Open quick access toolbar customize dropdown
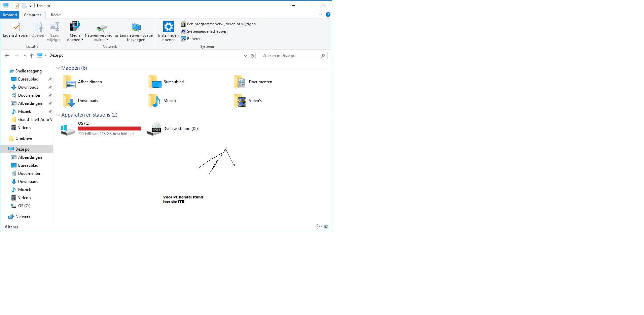The image size is (644, 315). click(x=30, y=6)
